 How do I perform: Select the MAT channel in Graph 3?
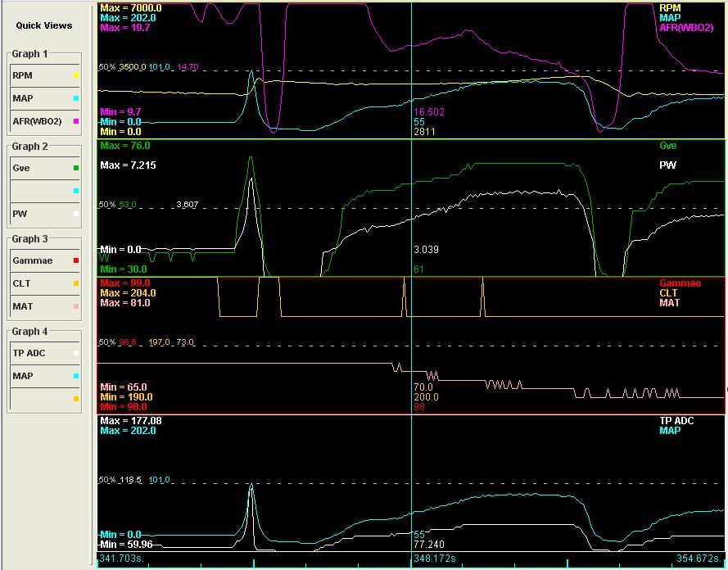[x=39, y=306]
